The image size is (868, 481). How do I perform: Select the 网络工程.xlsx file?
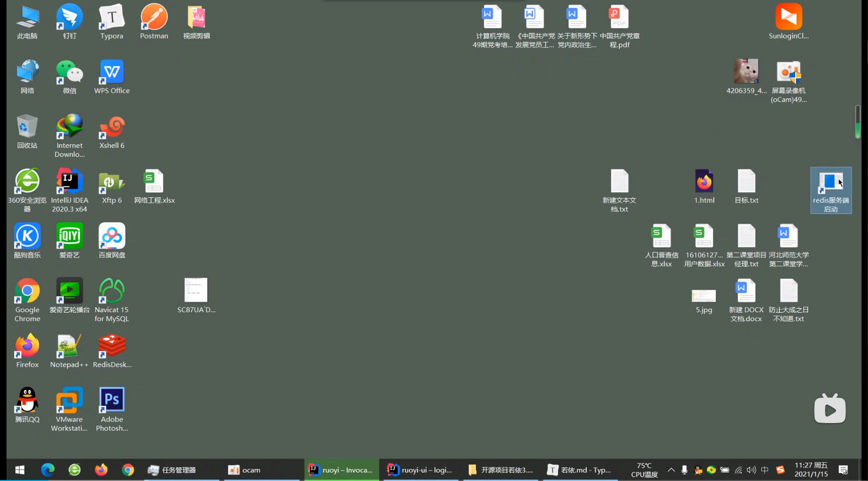(x=154, y=187)
